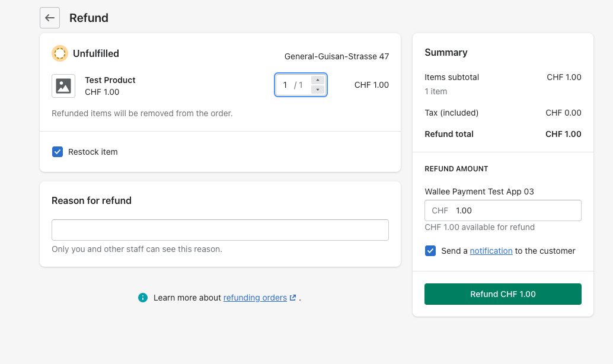Click inside the reason for refund field
Image resolution: width=613 pixels, height=364 pixels.
220,230
